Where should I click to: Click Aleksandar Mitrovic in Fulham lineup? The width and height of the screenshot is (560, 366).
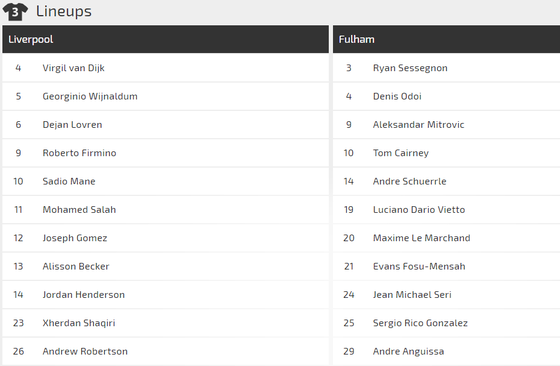[419, 125]
